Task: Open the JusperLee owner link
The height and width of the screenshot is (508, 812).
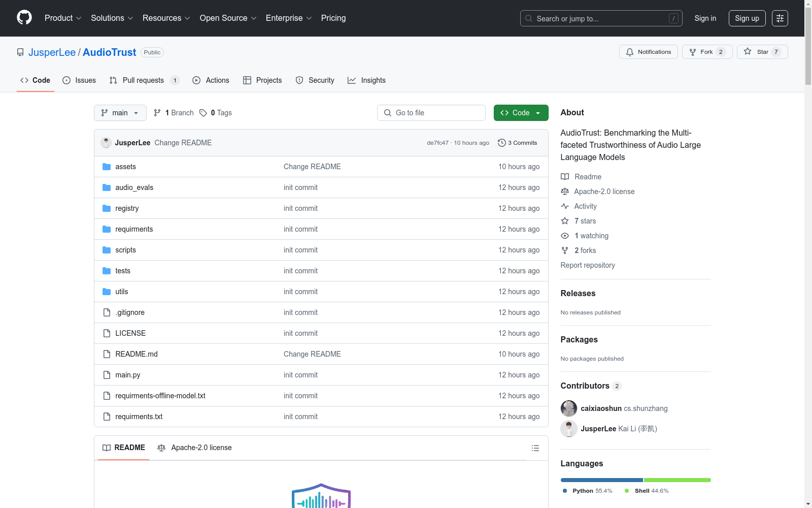Action: tap(52, 52)
